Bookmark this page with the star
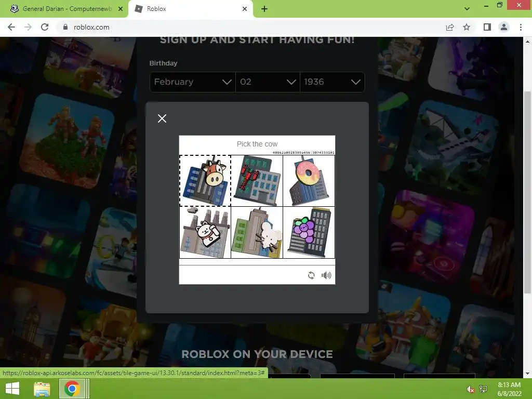This screenshot has height=399, width=532. click(467, 27)
